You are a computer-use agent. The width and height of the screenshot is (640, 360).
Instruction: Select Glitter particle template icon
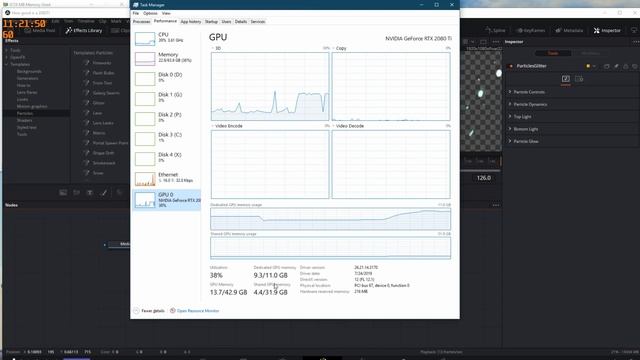pyautogui.click(x=86, y=103)
